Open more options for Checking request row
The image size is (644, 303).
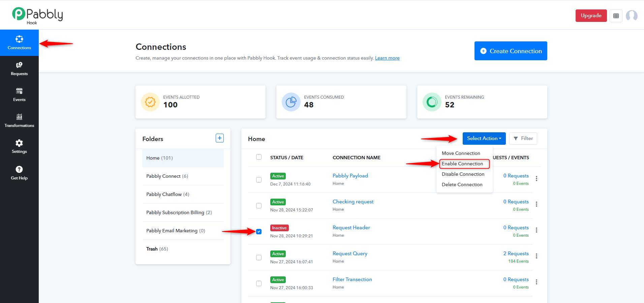(x=536, y=204)
